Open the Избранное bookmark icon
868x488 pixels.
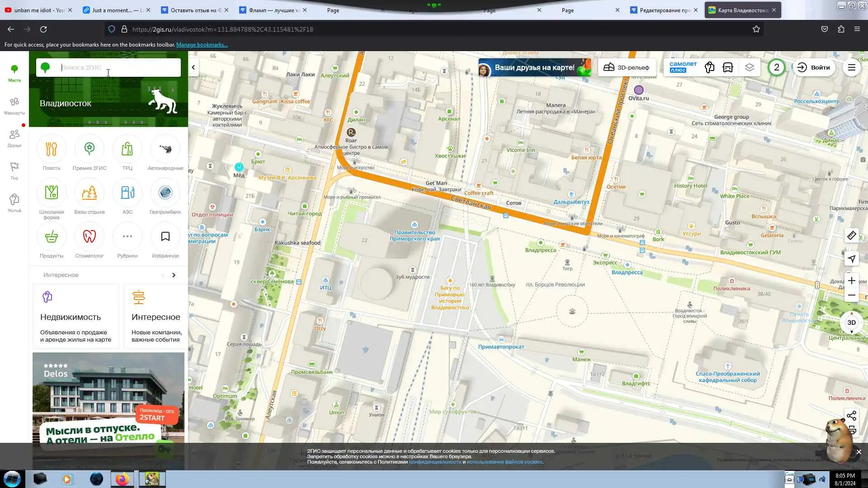click(165, 237)
